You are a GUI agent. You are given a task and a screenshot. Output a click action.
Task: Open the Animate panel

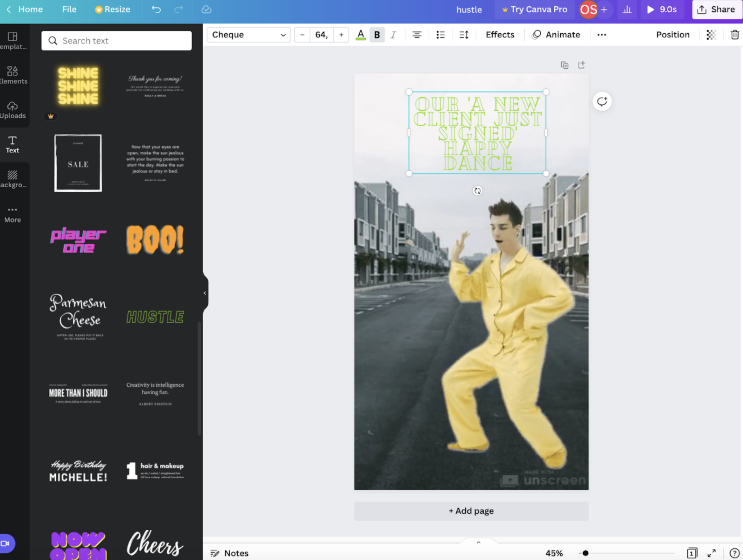[556, 35]
